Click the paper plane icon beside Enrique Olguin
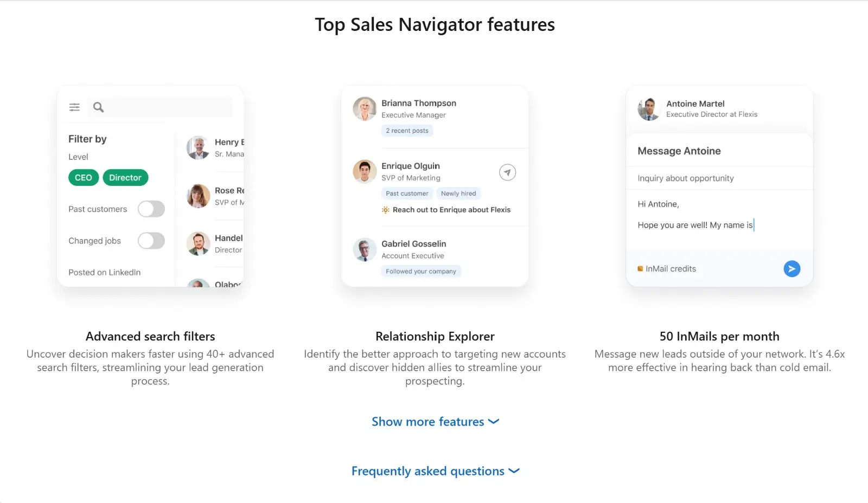This screenshot has height=503, width=868. (x=507, y=172)
